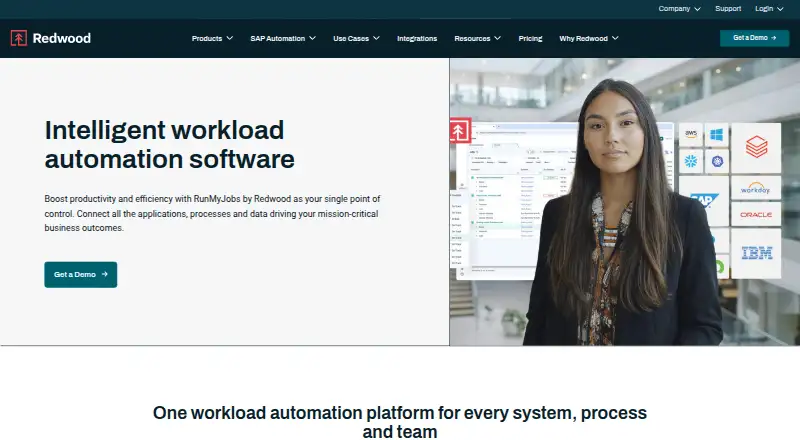Click Get a Demo in header
The height and width of the screenshot is (440, 800).
[x=755, y=38]
